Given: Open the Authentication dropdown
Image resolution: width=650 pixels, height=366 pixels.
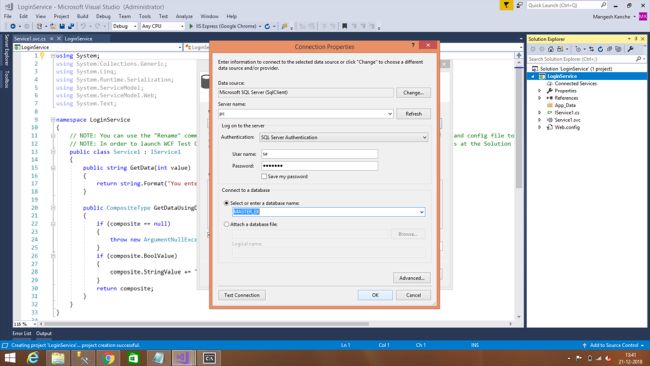Looking at the screenshot, I should point(424,137).
